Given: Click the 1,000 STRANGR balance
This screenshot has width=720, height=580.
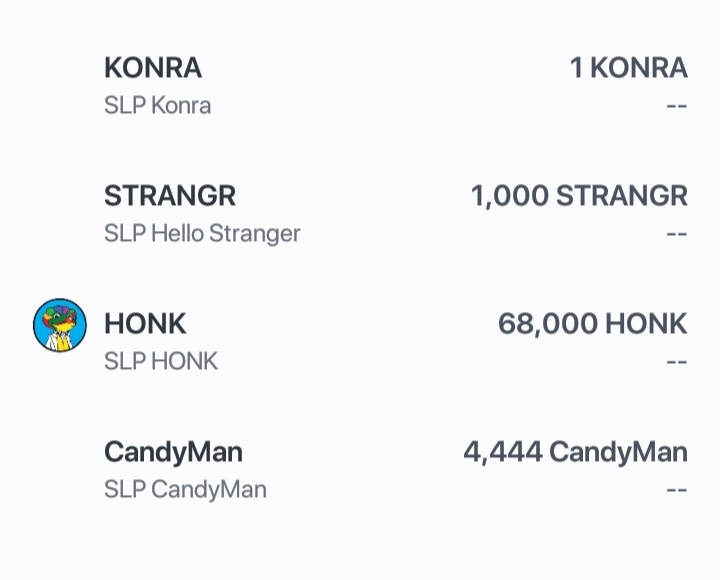Looking at the screenshot, I should click(579, 196).
